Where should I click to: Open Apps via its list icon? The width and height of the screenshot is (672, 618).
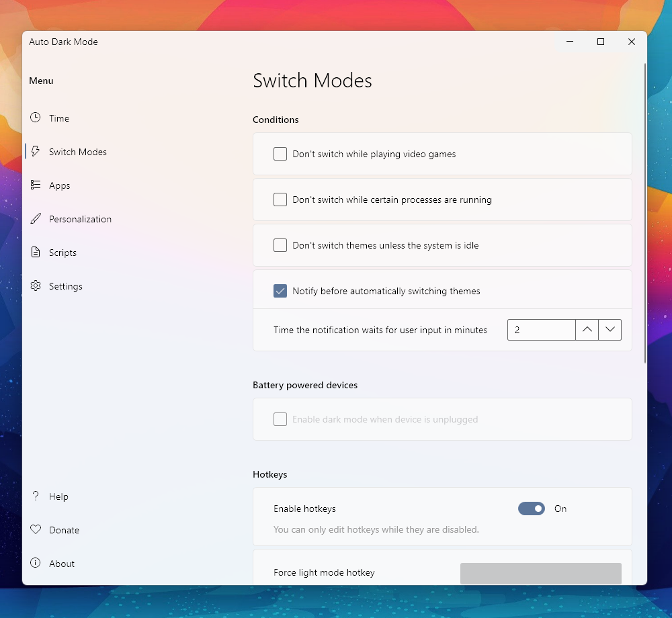tap(36, 185)
